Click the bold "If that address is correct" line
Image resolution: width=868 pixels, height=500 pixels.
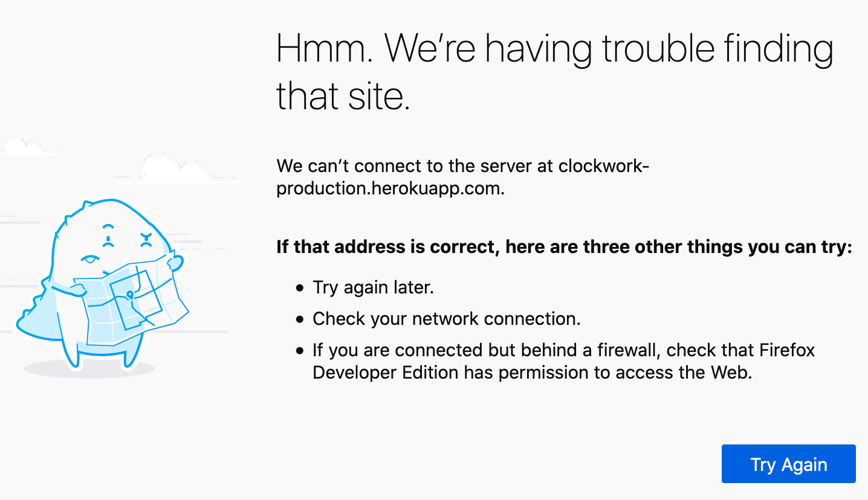563,247
